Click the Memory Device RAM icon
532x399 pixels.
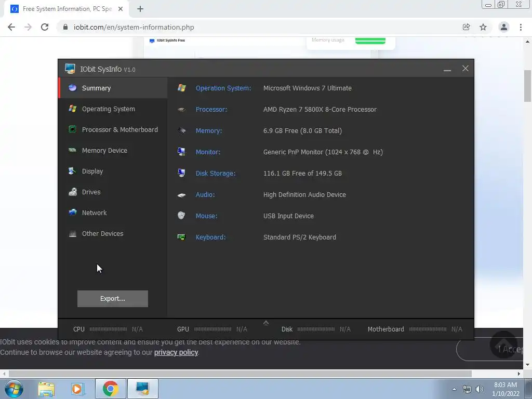(x=73, y=150)
